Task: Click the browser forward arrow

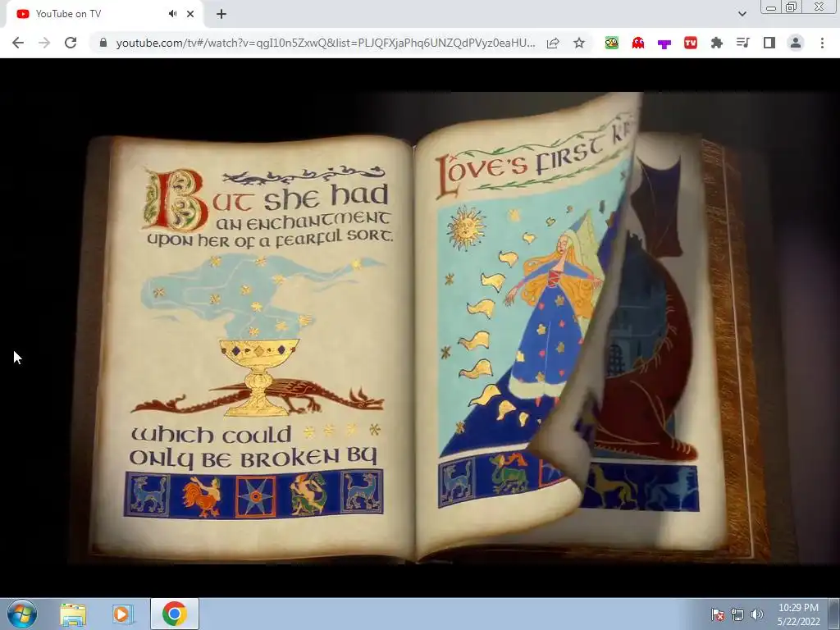Action: [44, 43]
